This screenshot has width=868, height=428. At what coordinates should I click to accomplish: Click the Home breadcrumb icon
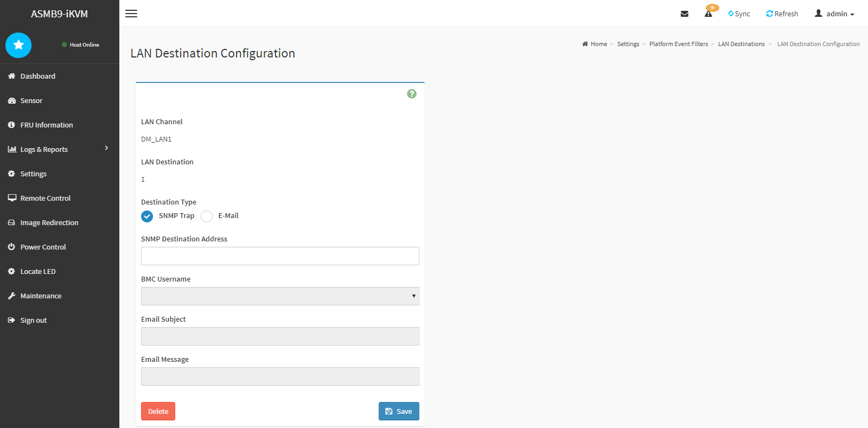(585, 44)
